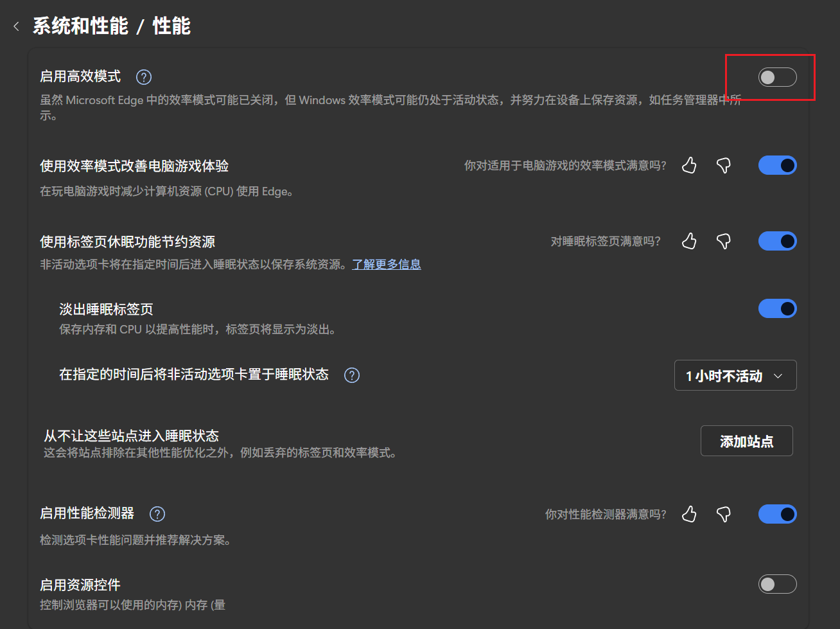Turn off 使用标签页休眠功能节约资源 switch
840x629 pixels.
(x=778, y=242)
